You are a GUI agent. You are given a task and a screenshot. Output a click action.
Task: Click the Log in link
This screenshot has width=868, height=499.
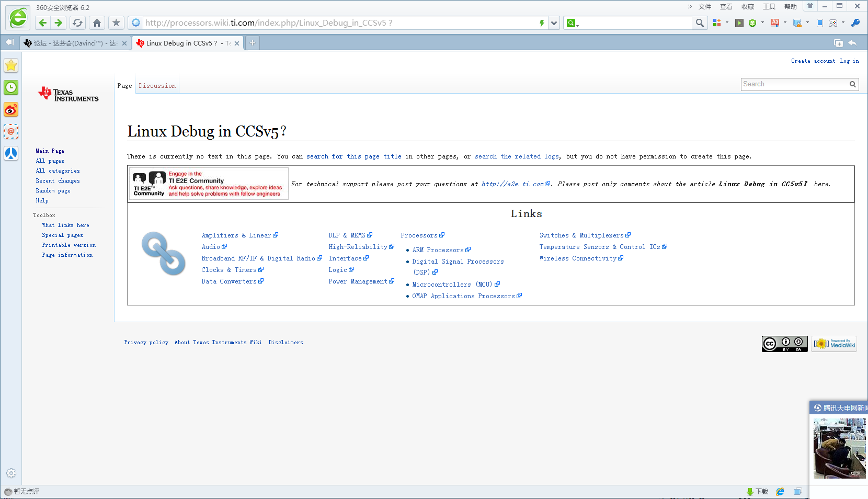pyautogui.click(x=850, y=61)
